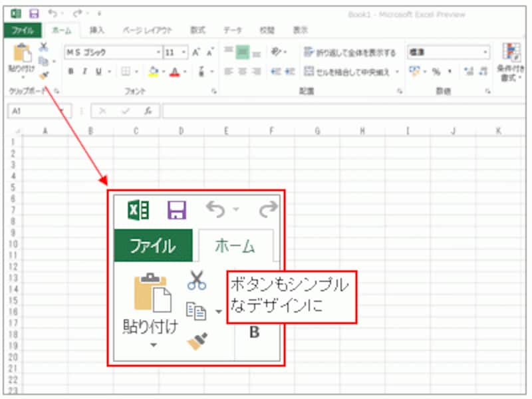The width and height of the screenshot is (532, 399).
Task: Align cell text to the left
Action: [228, 72]
